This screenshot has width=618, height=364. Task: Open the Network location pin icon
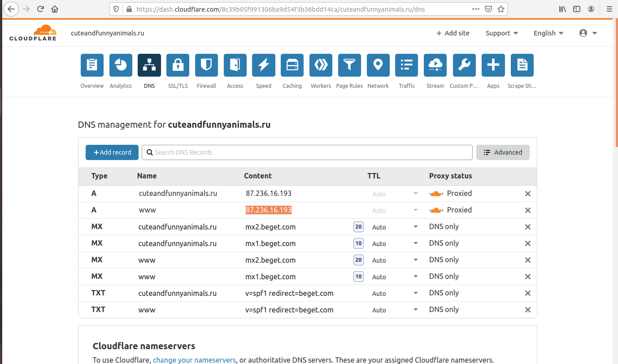pos(378,65)
